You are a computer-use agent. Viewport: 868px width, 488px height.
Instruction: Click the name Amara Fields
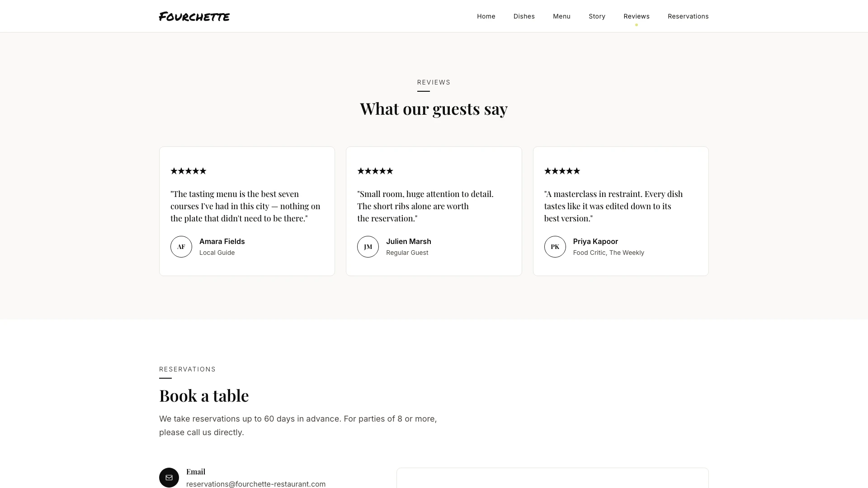pyautogui.click(x=222, y=241)
